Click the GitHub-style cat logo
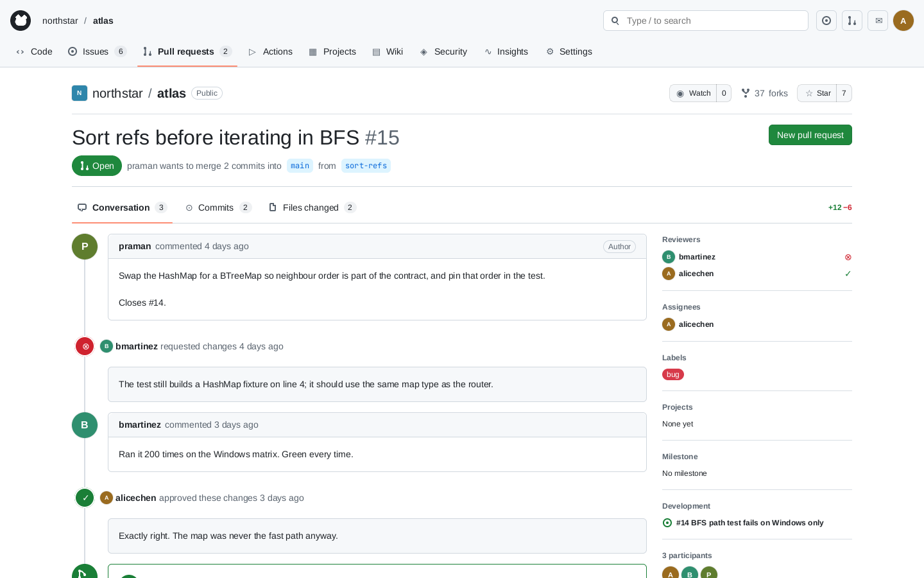The image size is (924, 578). tap(21, 21)
